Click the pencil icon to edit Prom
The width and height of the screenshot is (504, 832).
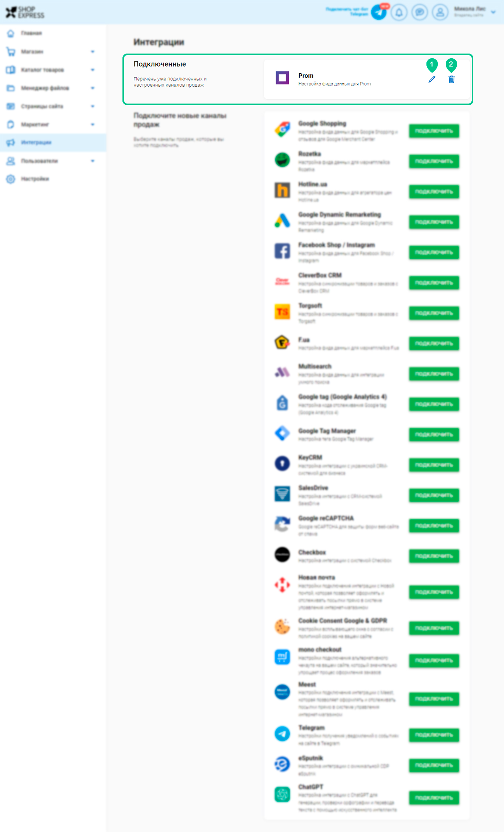pyautogui.click(x=432, y=79)
